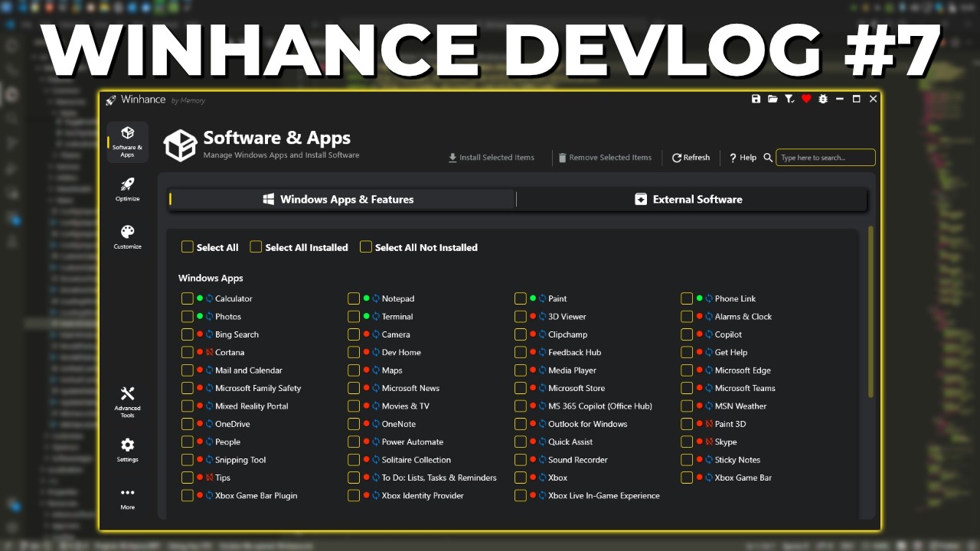The image size is (980, 551).
Task: Click Remove Selected Items button
Action: 605,158
